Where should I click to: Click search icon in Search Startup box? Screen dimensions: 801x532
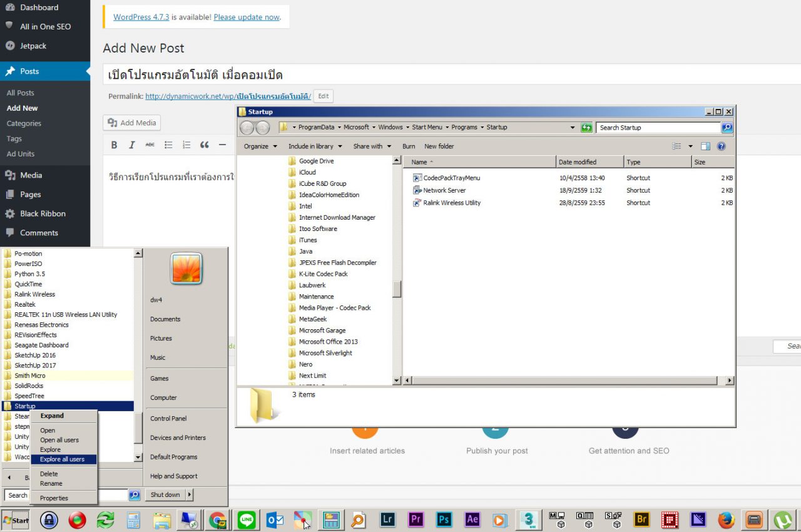pos(727,128)
